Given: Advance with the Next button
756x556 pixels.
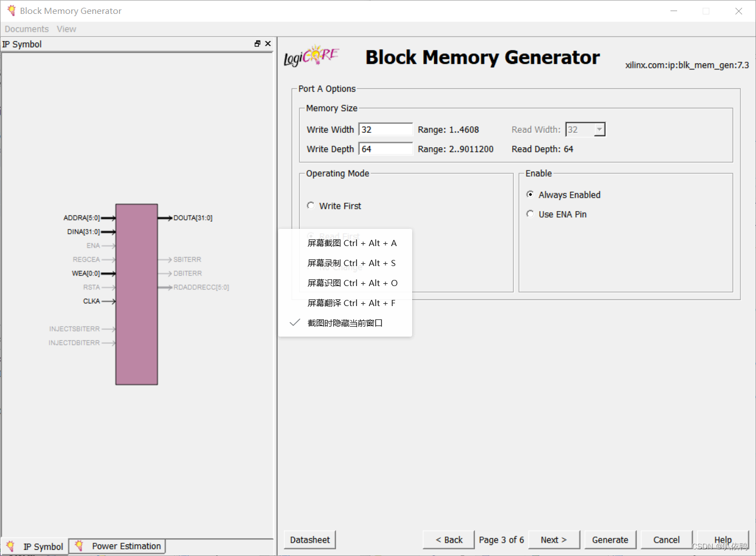Looking at the screenshot, I should coord(554,540).
